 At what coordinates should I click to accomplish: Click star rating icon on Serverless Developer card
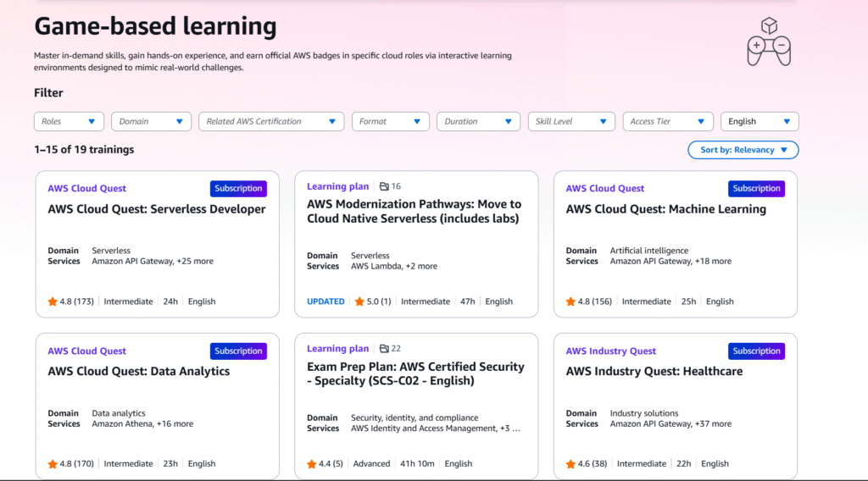click(53, 301)
